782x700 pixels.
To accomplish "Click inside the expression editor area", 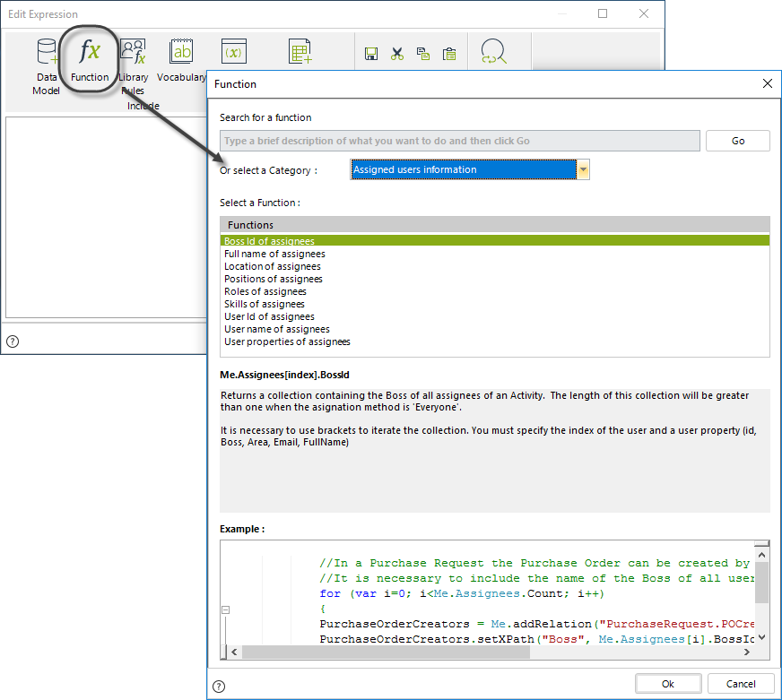I will (106, 217).
